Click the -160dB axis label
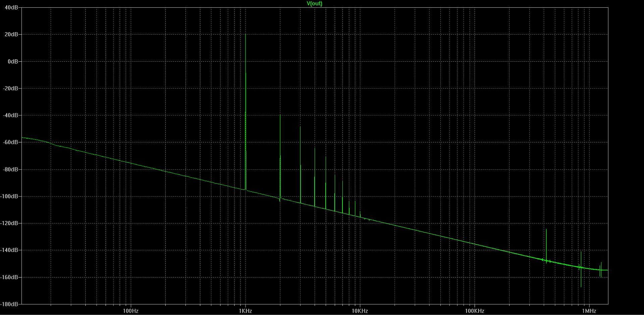The width and height of the screenshot is (644, 315). pyautogui.click(x=9, y=277)
